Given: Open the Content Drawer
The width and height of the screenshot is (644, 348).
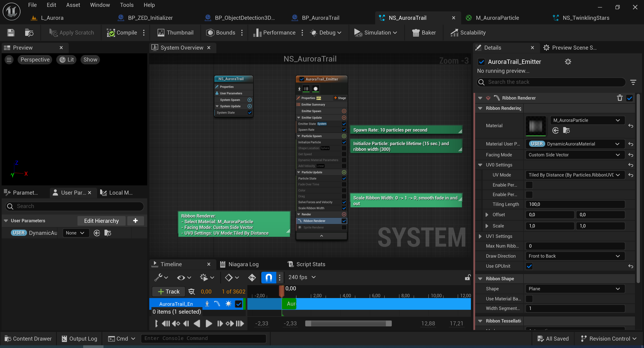Looking at the screenshot, I should click(28, 338).
